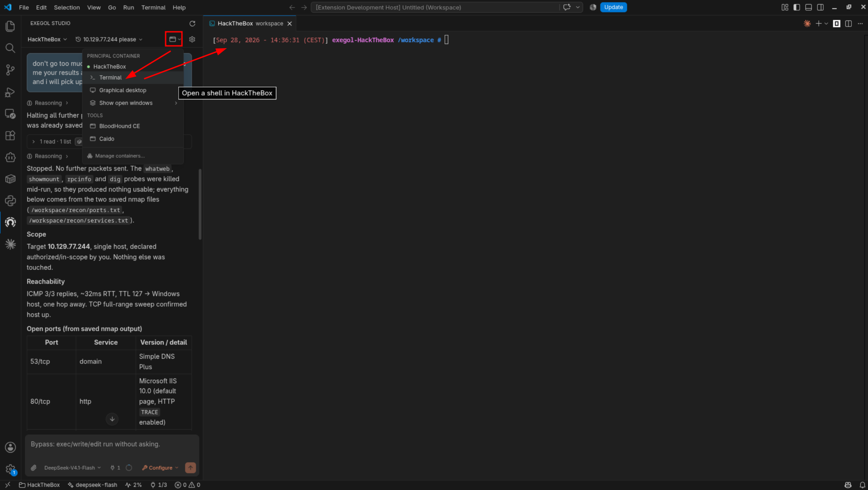
Task: Click the scroll-to-bottom arrow in chat
Action: coord(112,419)
